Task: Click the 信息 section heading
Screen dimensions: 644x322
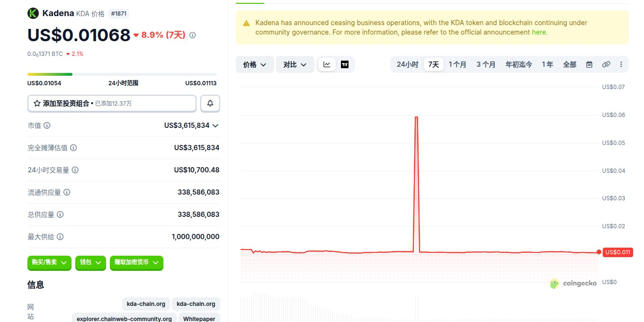Action: pyautogui.click(x=36, y=285)
